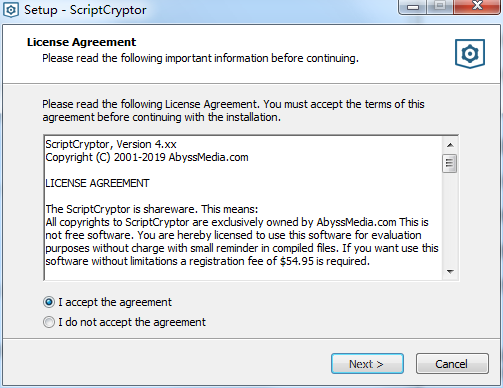Click the ScriptCryptor shield logo in header
The width and height of the screenshot is (503, 388).
(470, 54)
